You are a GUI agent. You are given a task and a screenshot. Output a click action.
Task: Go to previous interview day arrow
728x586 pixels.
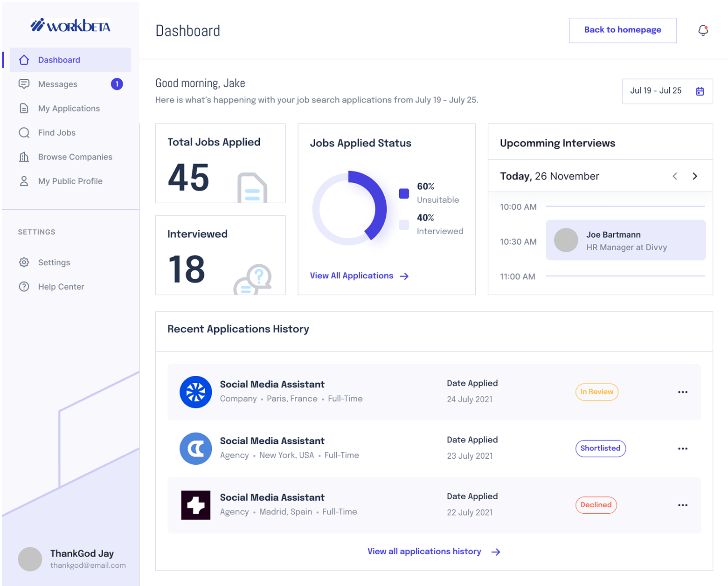pos(675,176)
